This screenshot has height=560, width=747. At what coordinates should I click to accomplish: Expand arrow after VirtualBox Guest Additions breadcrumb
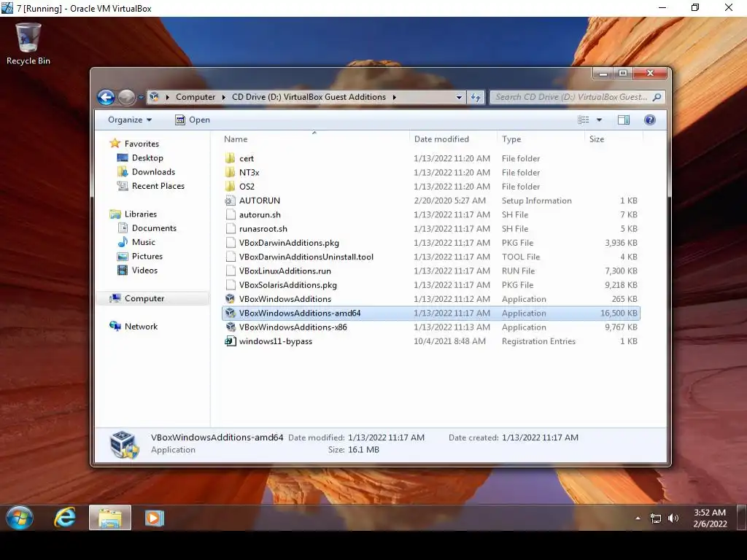click(395, 97)
